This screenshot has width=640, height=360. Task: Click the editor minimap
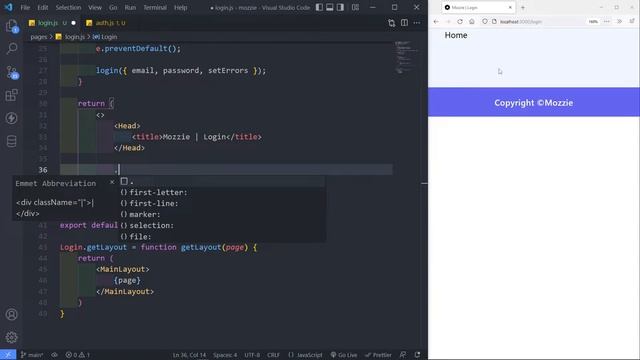point(407,57)
